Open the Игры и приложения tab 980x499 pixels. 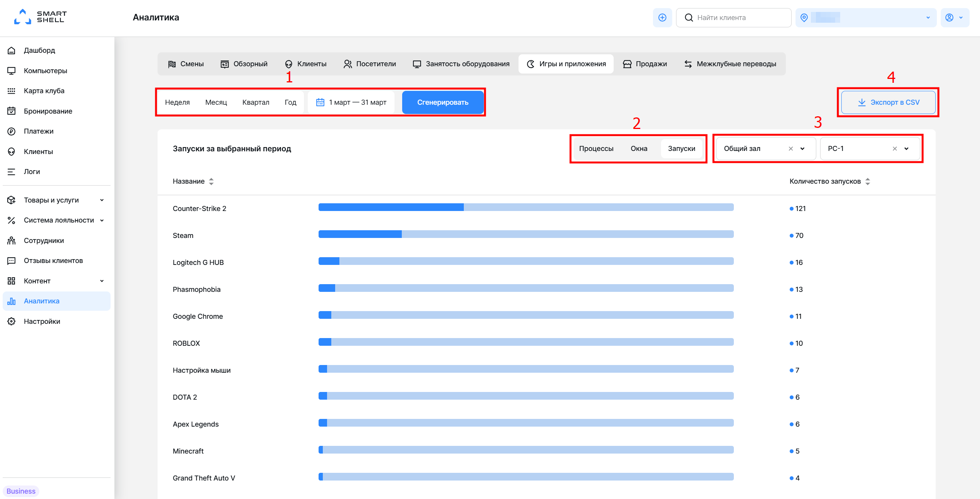(566, 64)
